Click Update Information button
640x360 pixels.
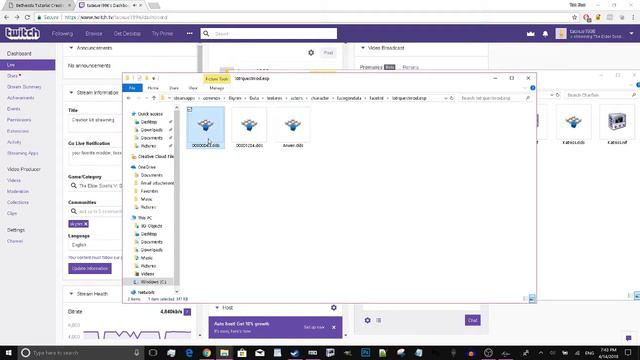[90, 269]
